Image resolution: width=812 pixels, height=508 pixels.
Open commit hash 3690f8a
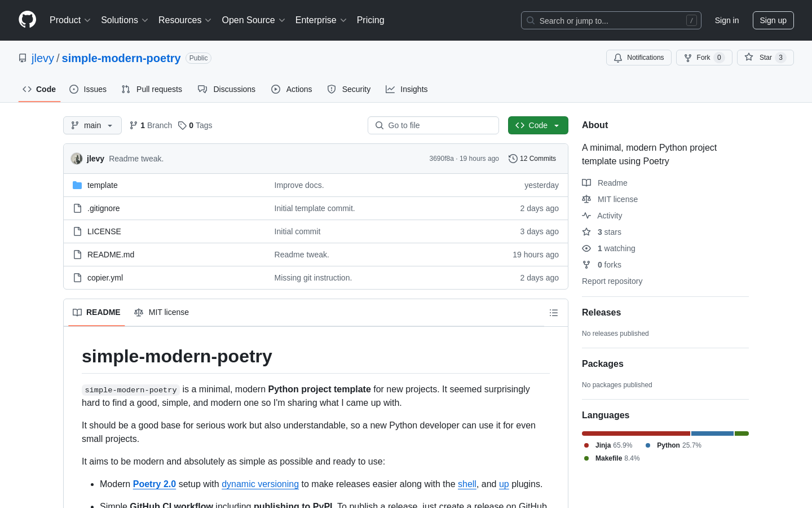click(442, 159)
